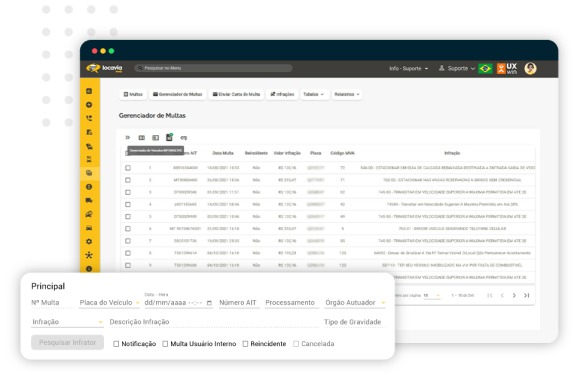Open Enviar Carta de Multa
This screenshot has height=375, width=580.
pos(236,94)
